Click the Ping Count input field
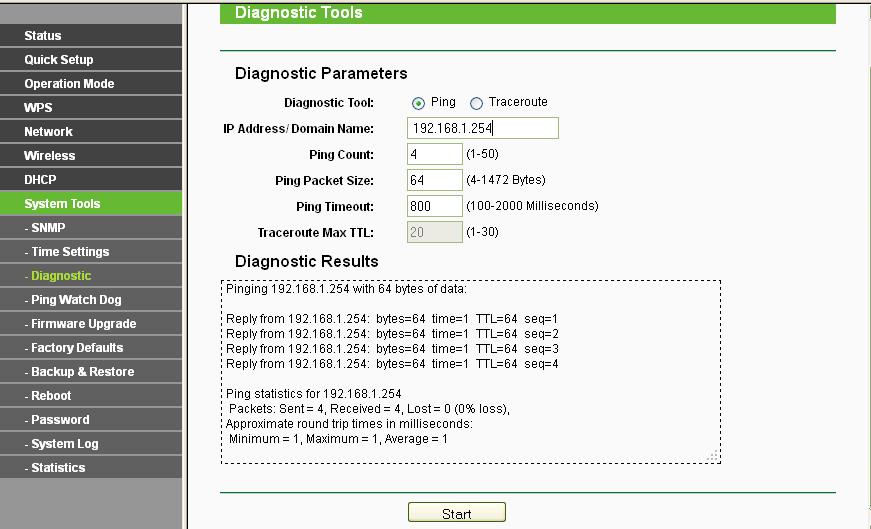The width and height of the screenshot is (871, 529). point(434,154)
